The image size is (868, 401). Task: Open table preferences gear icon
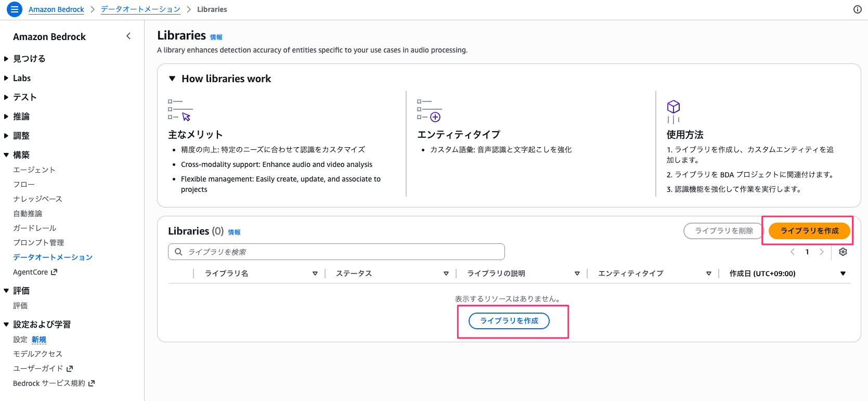[843, 252]
